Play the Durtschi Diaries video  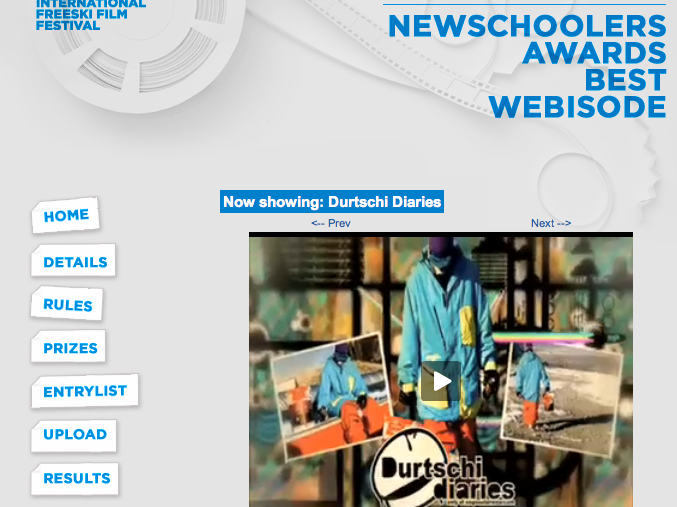pos(441,381)
